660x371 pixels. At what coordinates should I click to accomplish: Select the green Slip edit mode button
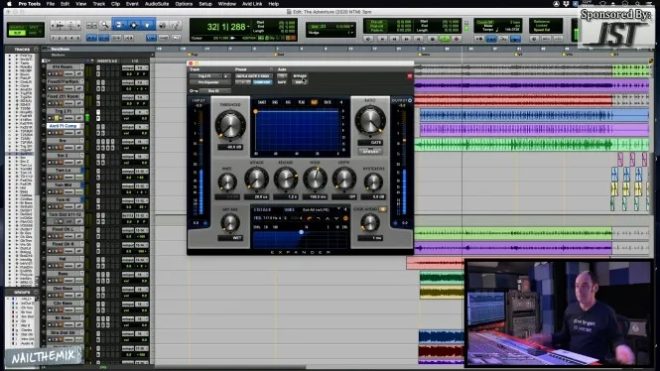coord(17,33)
